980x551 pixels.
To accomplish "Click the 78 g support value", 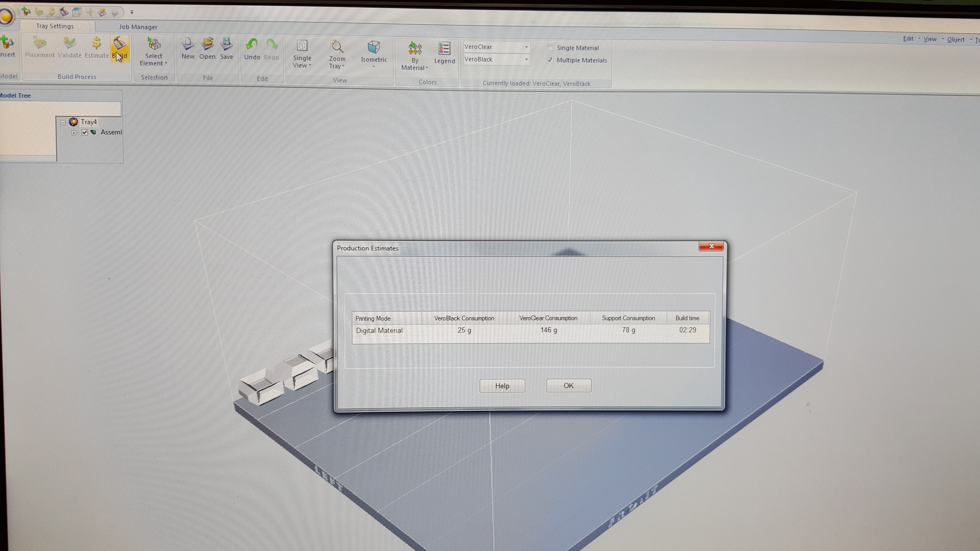I will click(629, 330).
